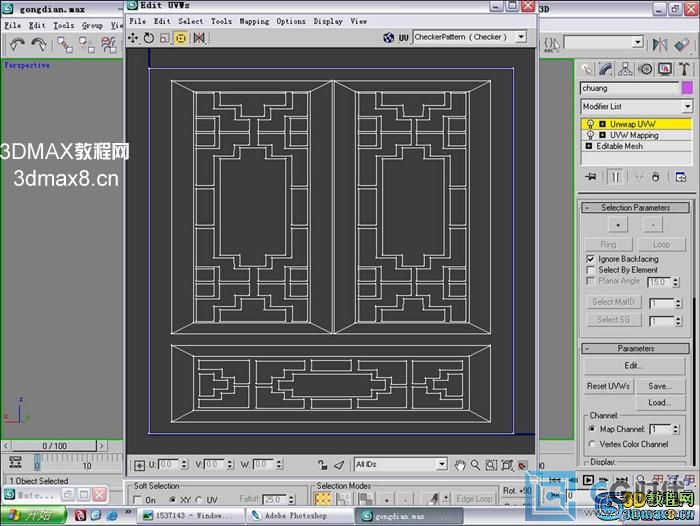The height and width of the screenshot is (526, 700).
Task: Click the Save... button in Parameters
Action: pyautogui.click(x=660, y=386)
